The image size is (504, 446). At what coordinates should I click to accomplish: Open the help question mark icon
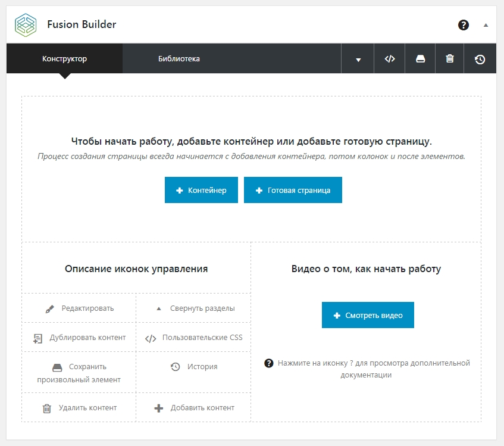[x=464, y=25]
